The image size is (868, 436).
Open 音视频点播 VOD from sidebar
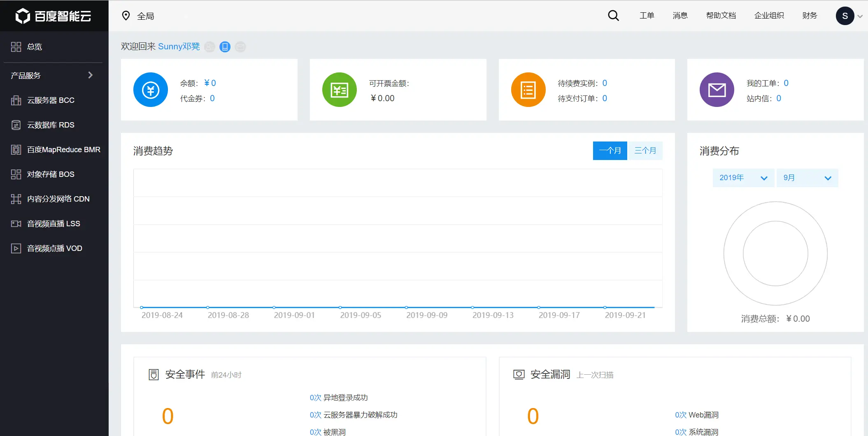point(54,248)
